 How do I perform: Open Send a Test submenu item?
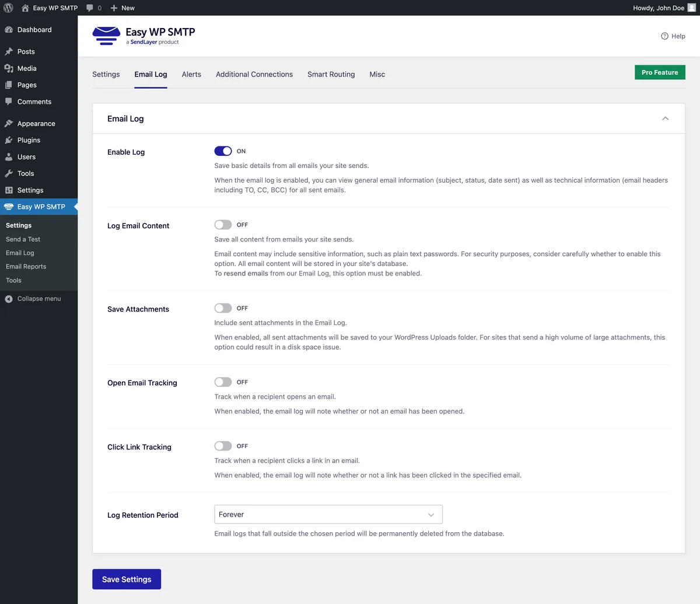pos(23,239)
